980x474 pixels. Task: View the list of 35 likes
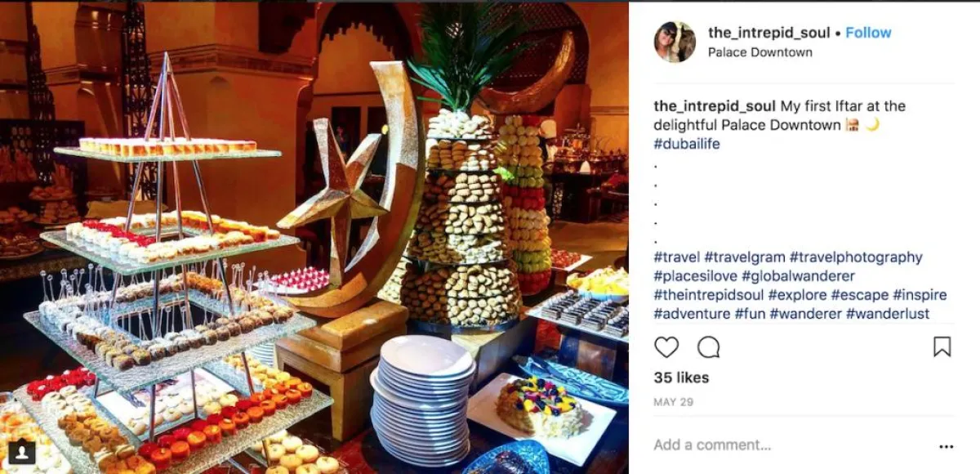pyautogui.click(x=681, y=378)
